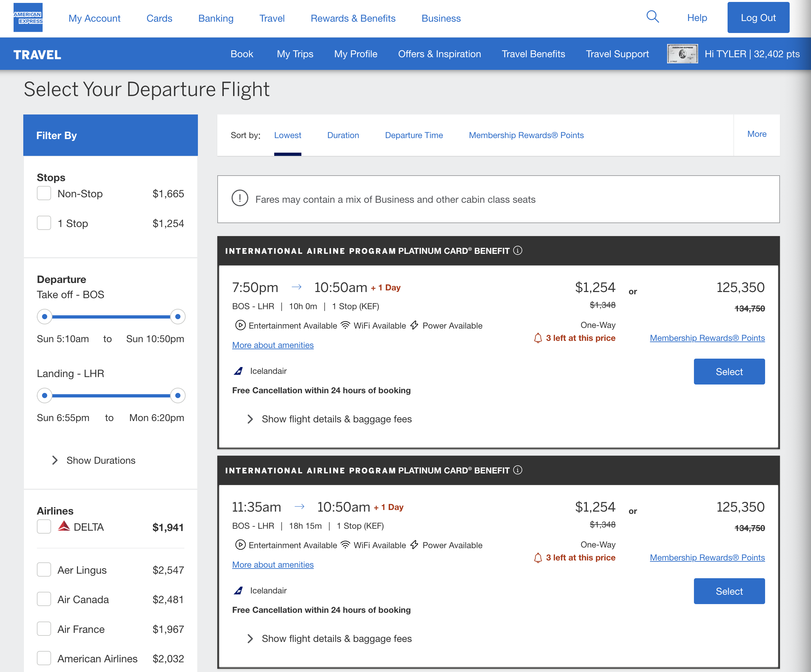Image resolution: width=811 pixels, height=672 pixels.
Task: Sort flights by Lowest price
Action: (x=288, y=135)
